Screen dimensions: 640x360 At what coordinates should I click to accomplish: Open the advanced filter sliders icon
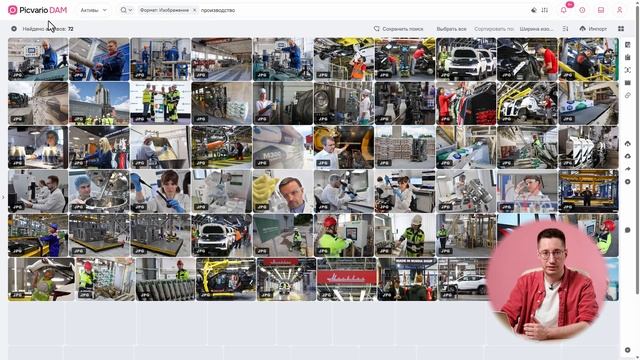point(544,10)
